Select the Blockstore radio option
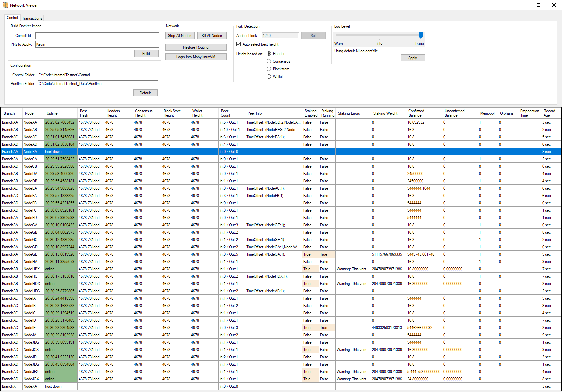 click(x=269, y=69)
